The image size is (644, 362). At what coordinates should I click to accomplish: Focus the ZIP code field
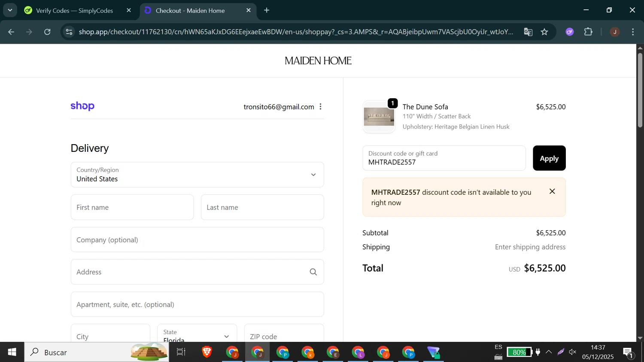(284, 333)
